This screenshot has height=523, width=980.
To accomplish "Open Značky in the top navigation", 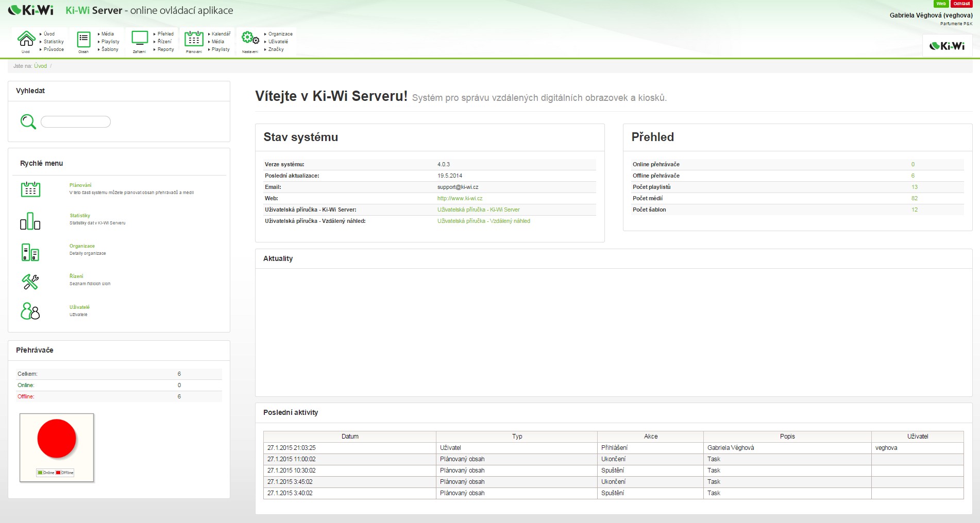I will coord(276,49).
